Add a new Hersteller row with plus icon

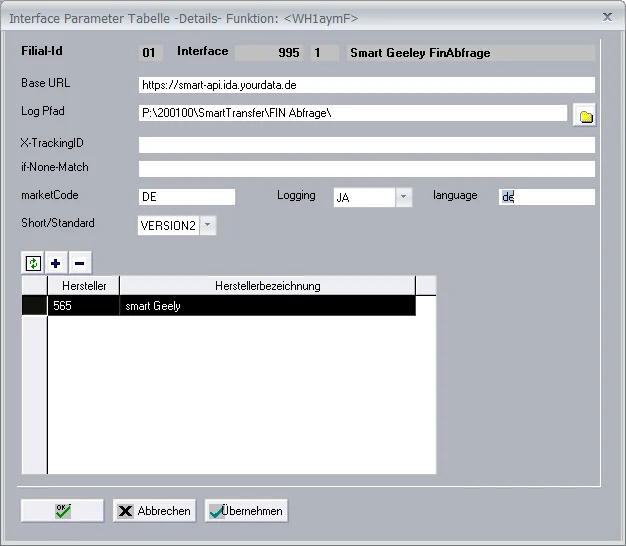tap(56, 263)
